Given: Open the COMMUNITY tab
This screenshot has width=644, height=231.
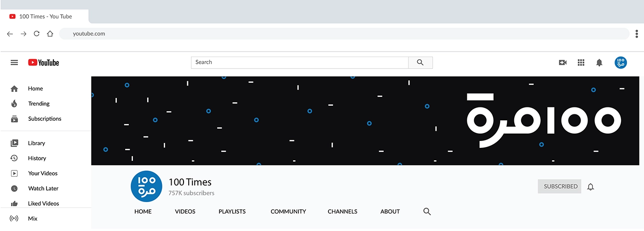Looking at the screenshot, I should [x=288, y=212].
